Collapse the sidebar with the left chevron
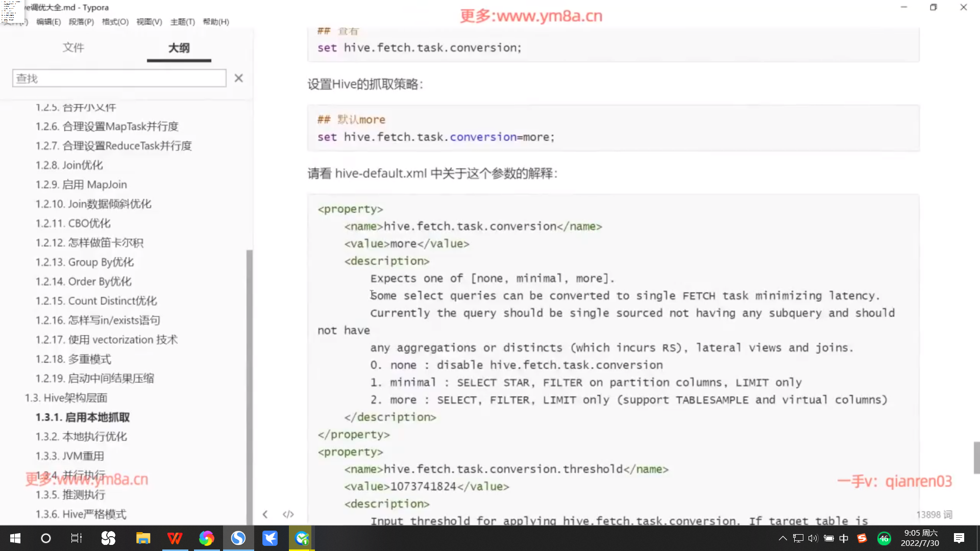980x551 pixels. (265, 514)
